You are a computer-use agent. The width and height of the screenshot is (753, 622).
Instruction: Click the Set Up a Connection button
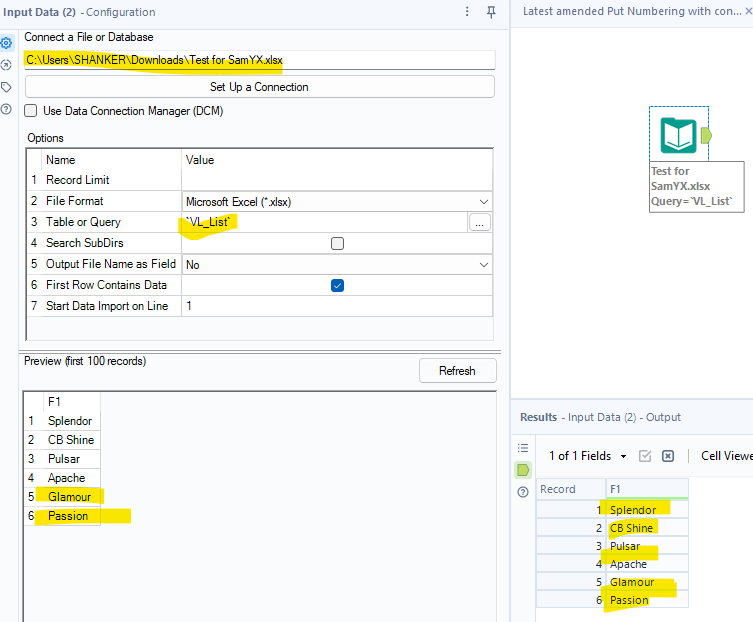click(259, 87)
